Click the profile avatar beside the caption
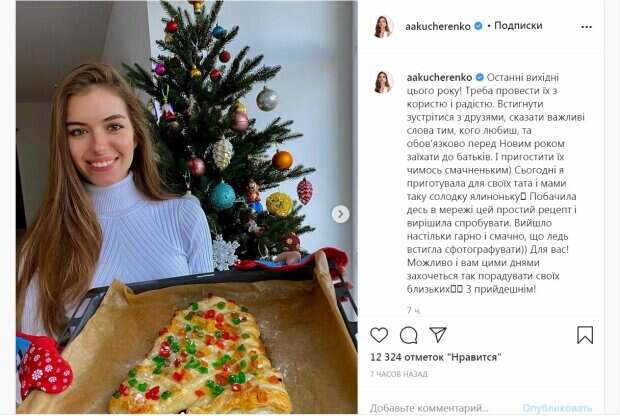Screen dimensions: 620x416 tap(383, 82)
